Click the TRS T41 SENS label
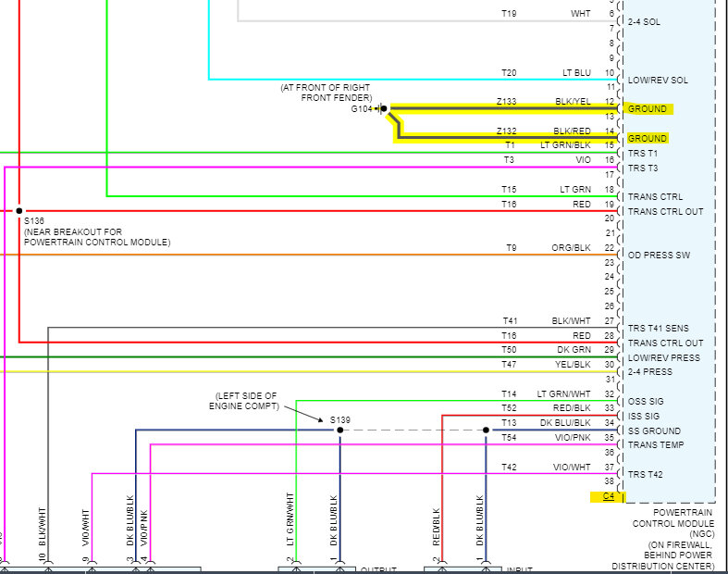This screenshot has height=574, width=728. click(658, 328)
